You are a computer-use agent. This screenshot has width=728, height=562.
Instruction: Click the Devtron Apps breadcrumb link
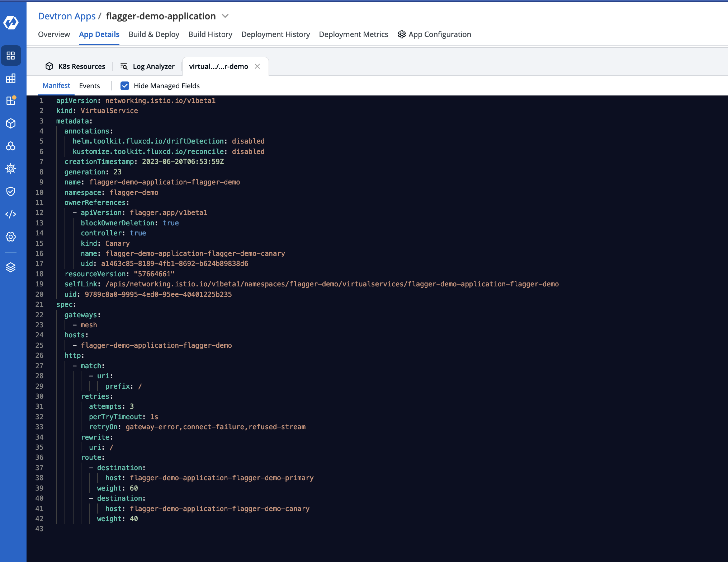point(67,16)
